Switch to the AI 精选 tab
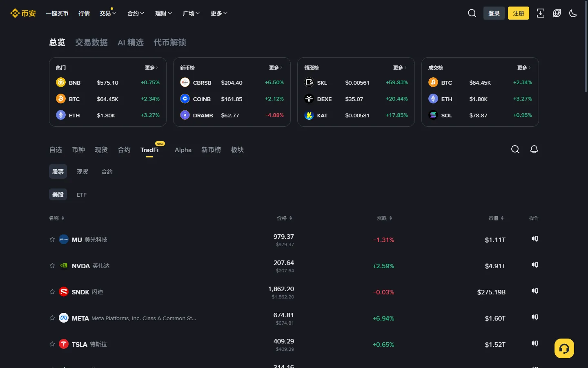Screen dimensions: 588x368 coord(131,43)
